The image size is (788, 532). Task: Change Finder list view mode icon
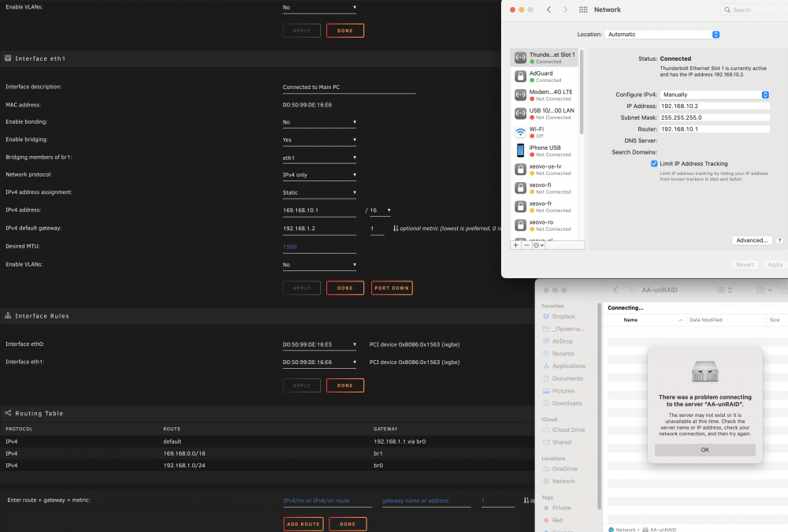(724, 290)
